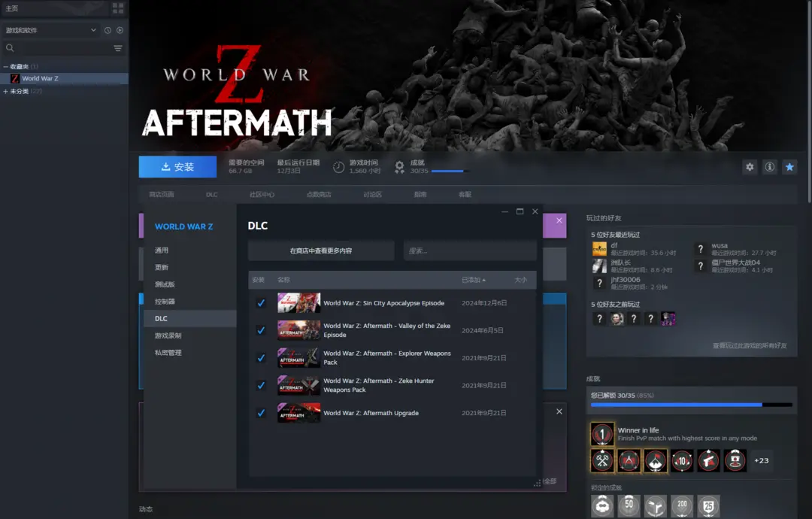Click the blue 安装 button
This screenshot has width=812, height=519.
(177, 167)
